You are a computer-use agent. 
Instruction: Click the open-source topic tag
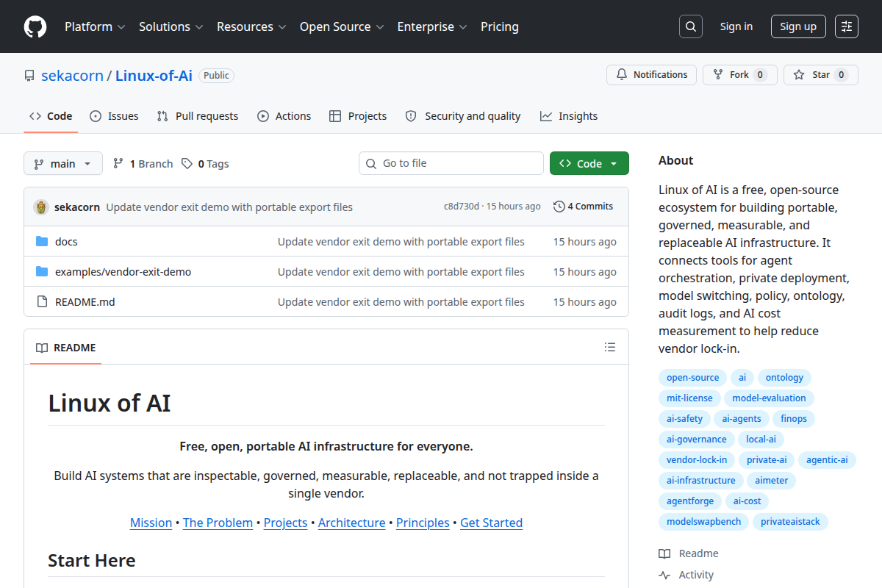(x=692, y=378)
